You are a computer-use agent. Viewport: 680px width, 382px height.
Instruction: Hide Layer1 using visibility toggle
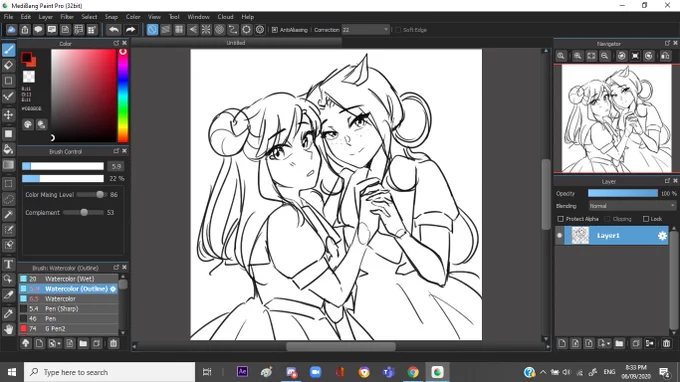coord(559,235)
